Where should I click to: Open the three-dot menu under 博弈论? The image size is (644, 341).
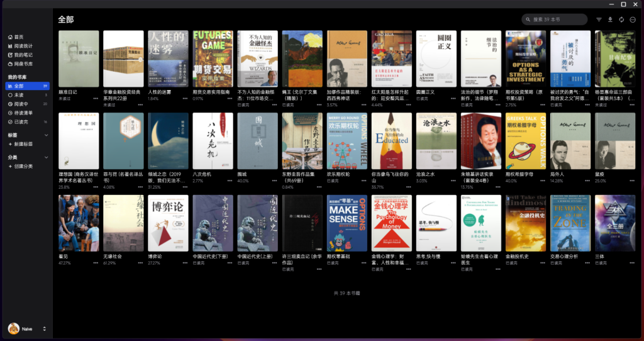185,262
